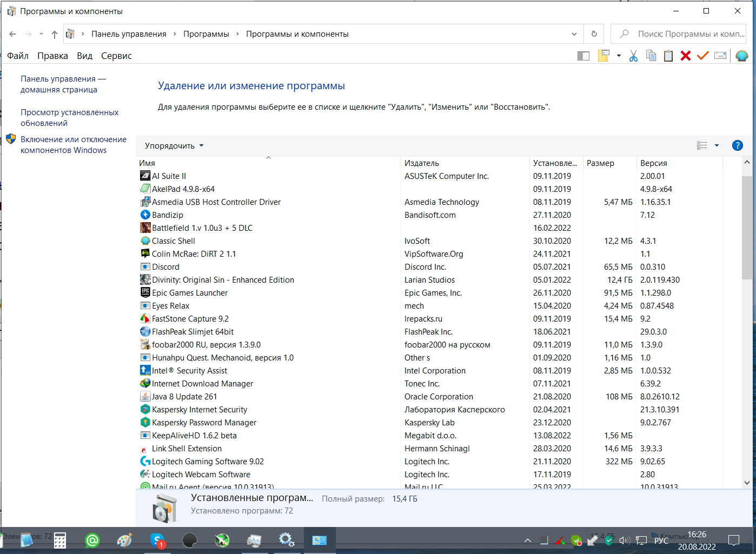Screen dimensions: 756x554
Task: Open Просмотр установленных обновлений link
Action: click(70, 118)
